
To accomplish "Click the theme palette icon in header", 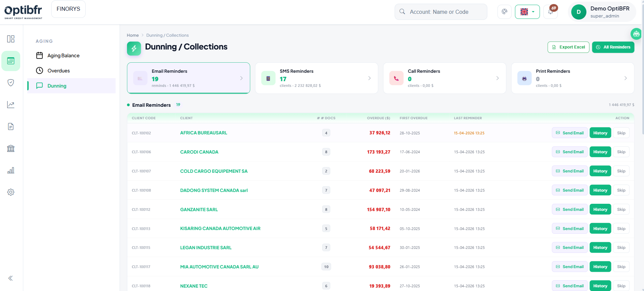I will [x=504, y=12].
